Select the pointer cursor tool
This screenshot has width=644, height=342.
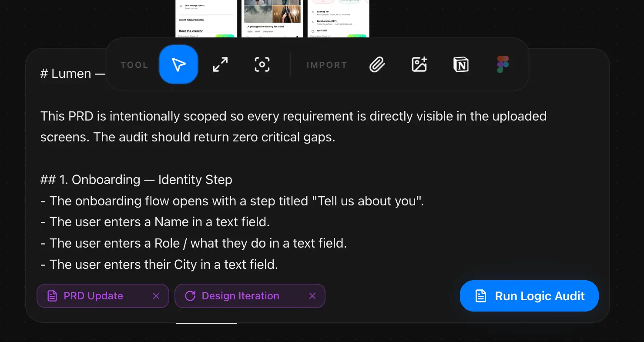pos(178,64)
